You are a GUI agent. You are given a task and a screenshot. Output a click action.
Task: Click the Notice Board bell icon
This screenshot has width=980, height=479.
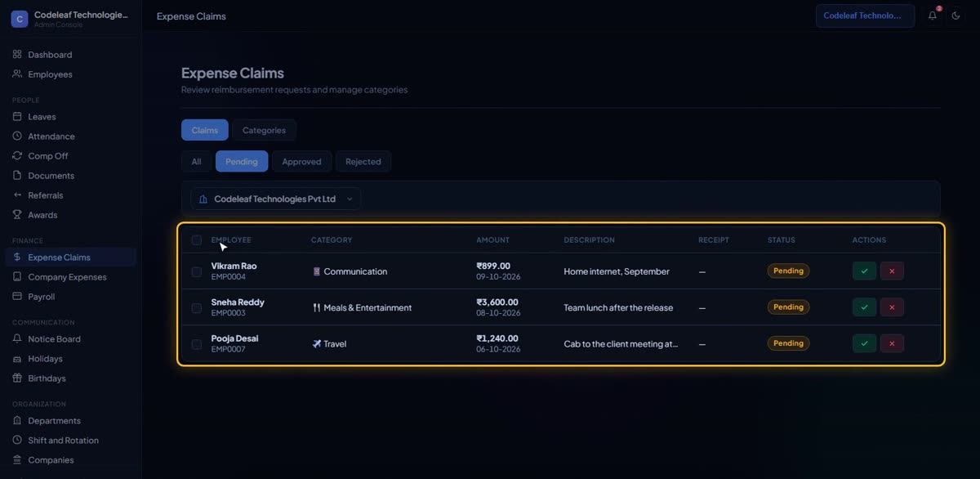coord(17,339)
